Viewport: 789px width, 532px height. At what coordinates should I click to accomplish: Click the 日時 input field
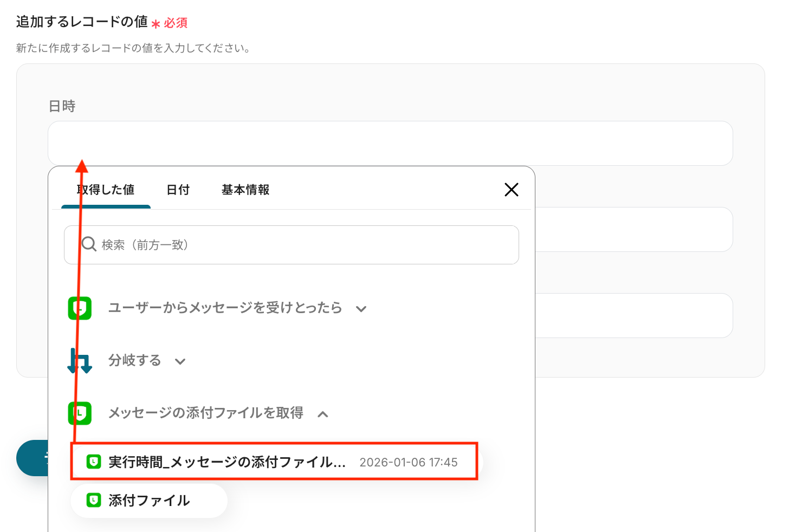coord(390,143)
